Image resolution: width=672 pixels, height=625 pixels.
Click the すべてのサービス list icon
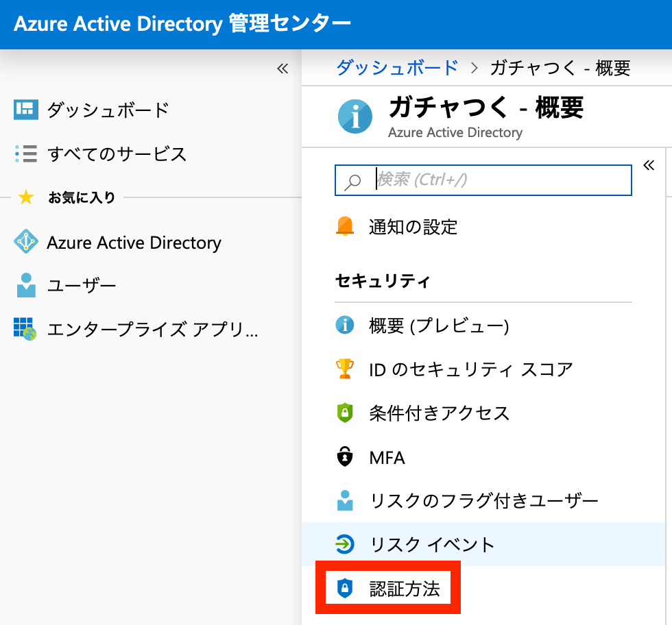(x=26, y=154)
